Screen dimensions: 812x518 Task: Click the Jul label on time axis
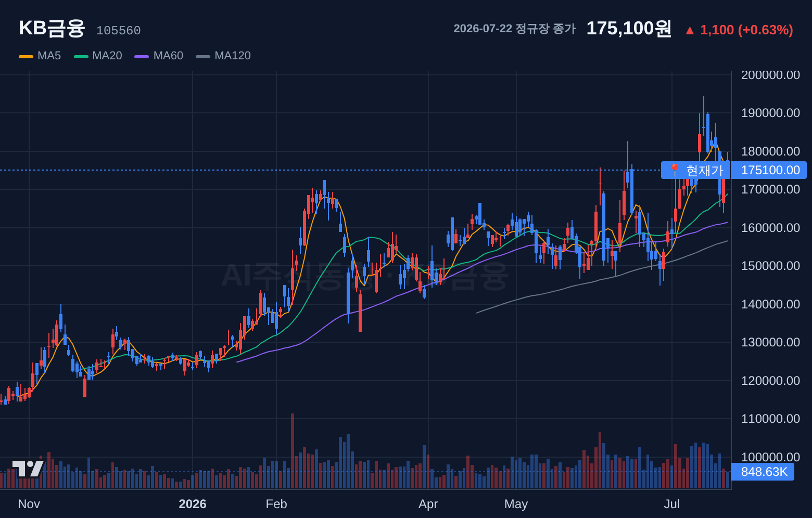coord(672,504)
